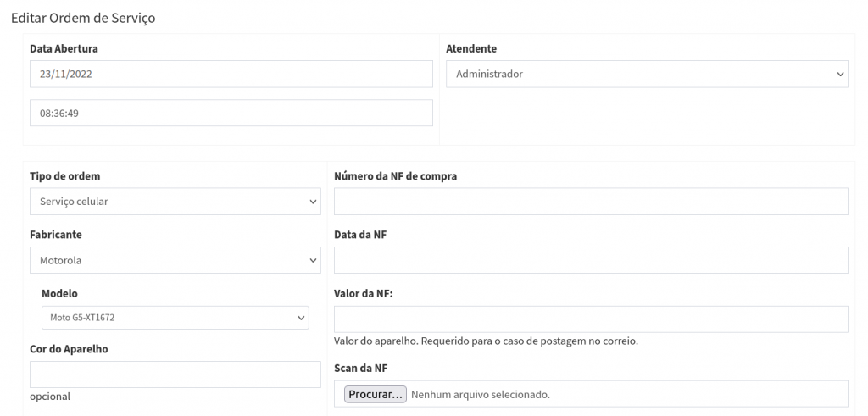Viewport: 868px width, 416px height.
Task: Select the Valor da NF input box
Action: [591, 319]
